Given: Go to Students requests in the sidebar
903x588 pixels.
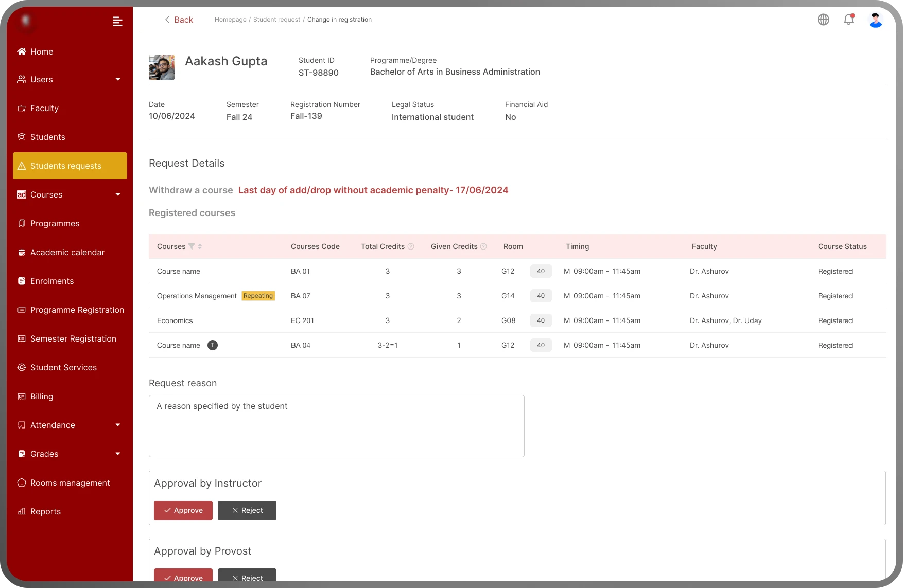Looking at the screenshot, I should click(70, 166).
